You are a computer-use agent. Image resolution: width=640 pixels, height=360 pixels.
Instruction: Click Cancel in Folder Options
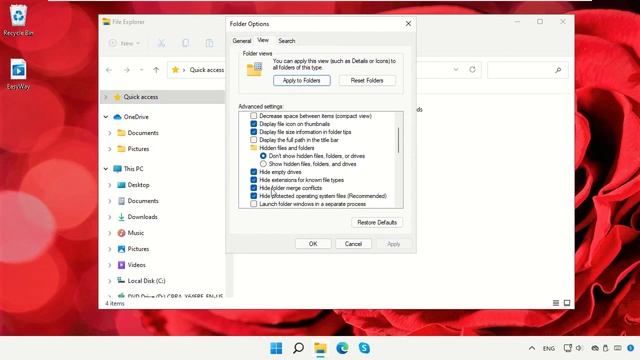click(x=353, y=244)
